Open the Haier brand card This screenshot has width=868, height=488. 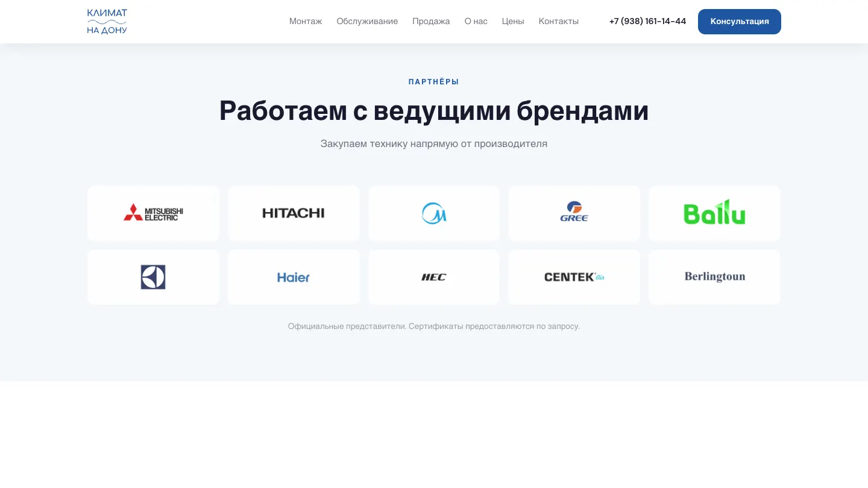(x=294, y=277)
